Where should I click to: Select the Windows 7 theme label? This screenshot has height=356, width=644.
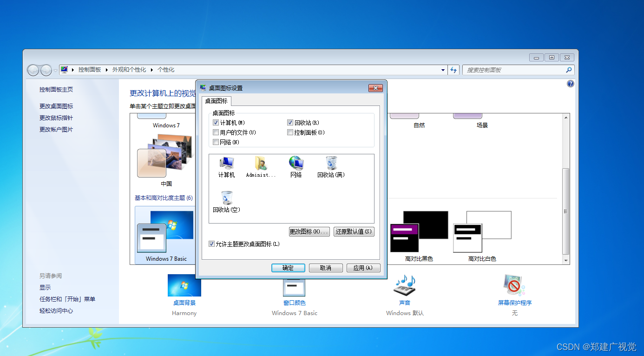pos(166,125)
